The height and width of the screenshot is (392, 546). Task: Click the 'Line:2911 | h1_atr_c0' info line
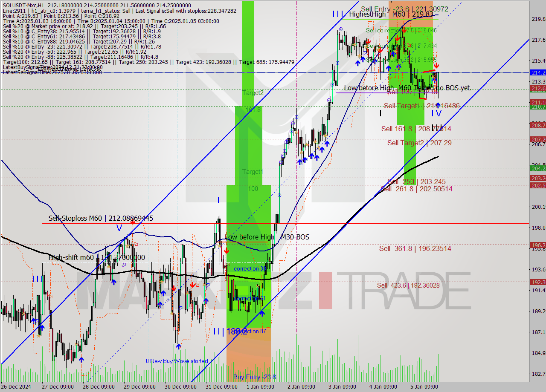point(119,10)
